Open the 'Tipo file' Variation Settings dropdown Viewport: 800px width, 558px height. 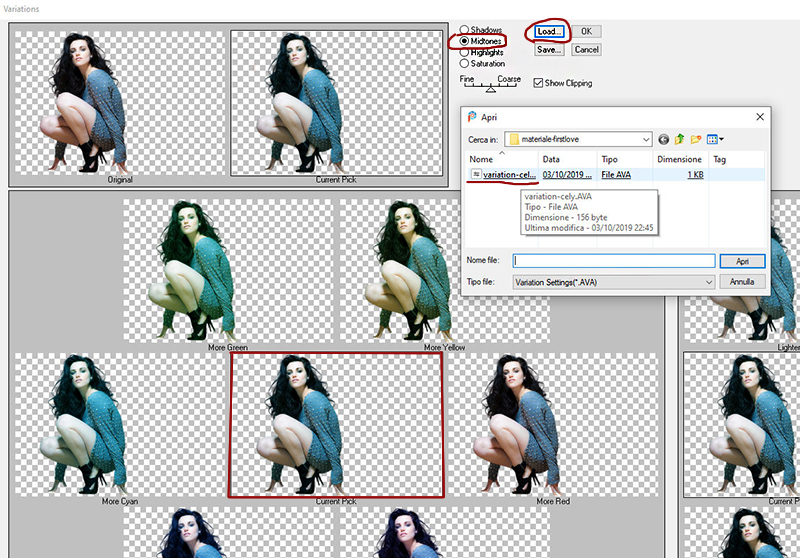[709, 282]
